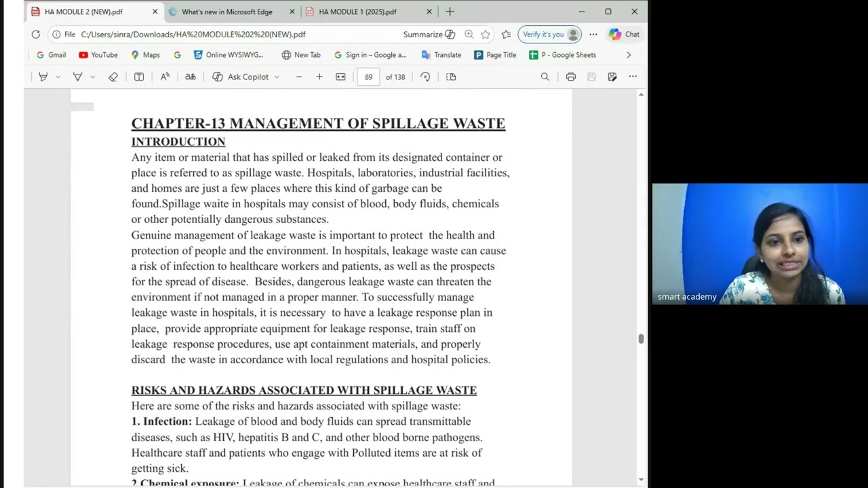Start Read aloud for the PDF
This screenshot has width=868, height=488.
[x=165, y=77]
